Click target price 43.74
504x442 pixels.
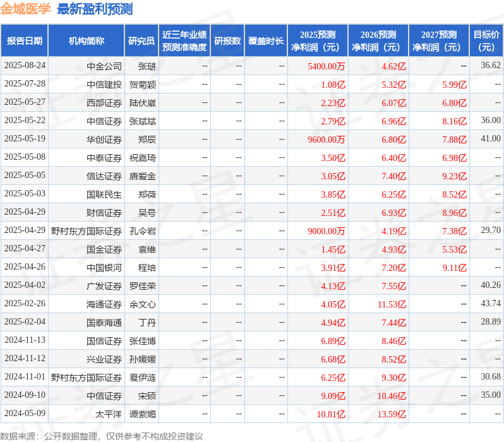(491, 304)
